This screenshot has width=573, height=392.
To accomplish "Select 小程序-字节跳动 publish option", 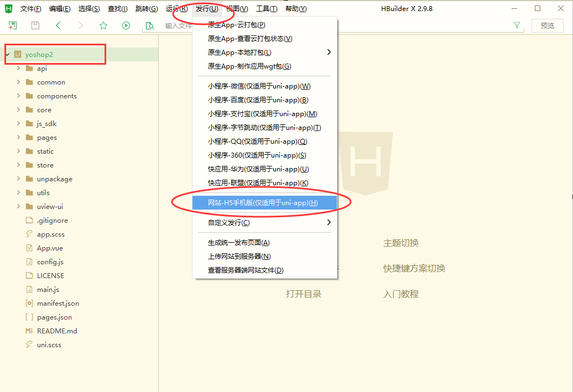I will pos(264,128).
